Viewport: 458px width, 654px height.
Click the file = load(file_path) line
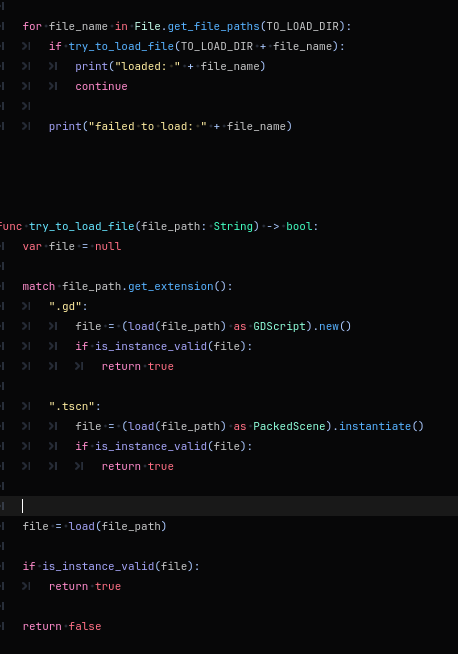(95, 526)
